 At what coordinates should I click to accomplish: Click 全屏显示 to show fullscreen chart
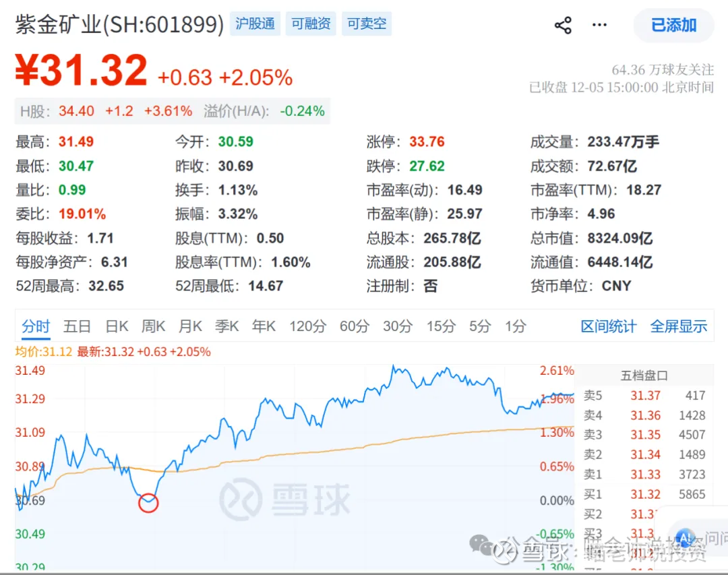click(x=678, y=327)
